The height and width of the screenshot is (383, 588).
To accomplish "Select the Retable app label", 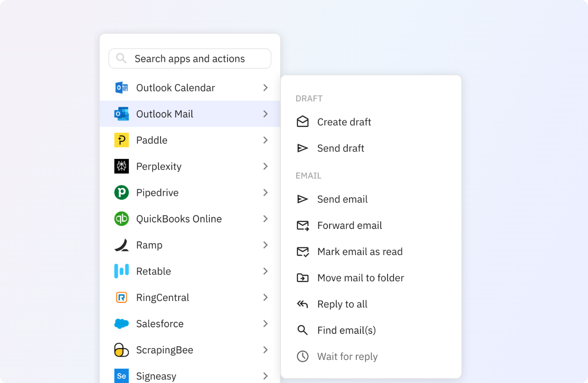I will coord(154,271).
